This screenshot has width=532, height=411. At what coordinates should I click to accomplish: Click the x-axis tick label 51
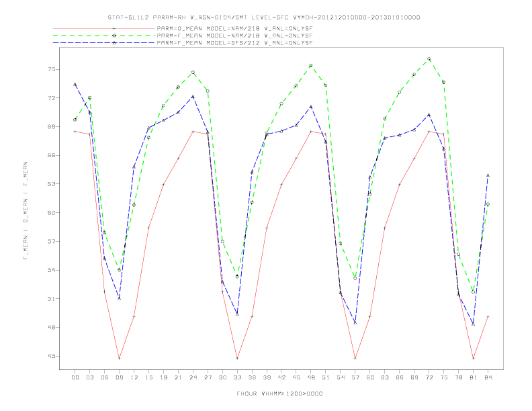pyautogui.click(x=326, y=377)
